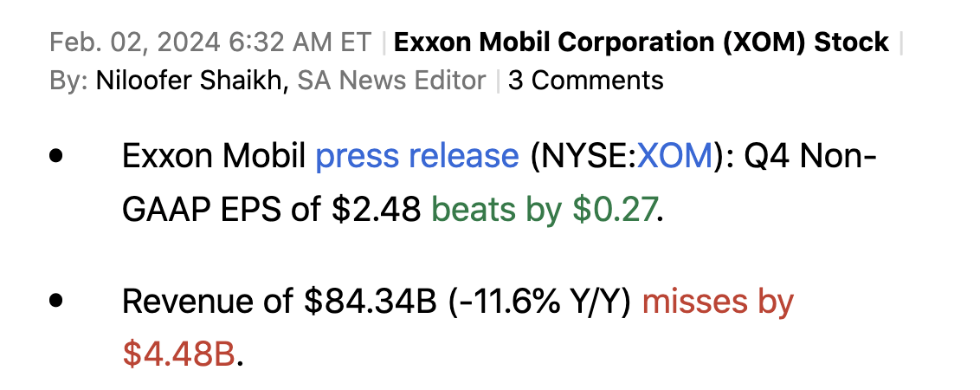Click the (-11.6% Y/Y) change text

click(x=541, y=302)
